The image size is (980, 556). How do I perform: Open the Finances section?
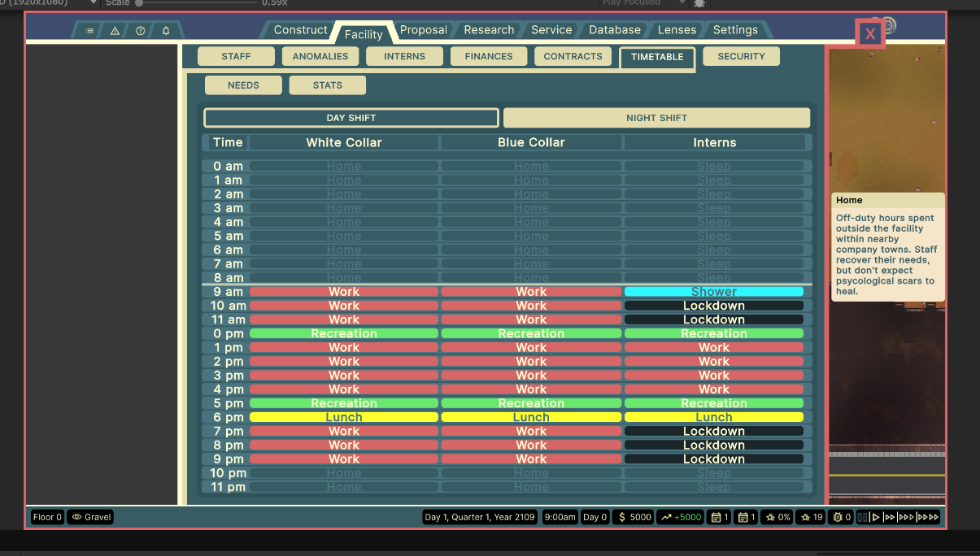pos(489,56)
